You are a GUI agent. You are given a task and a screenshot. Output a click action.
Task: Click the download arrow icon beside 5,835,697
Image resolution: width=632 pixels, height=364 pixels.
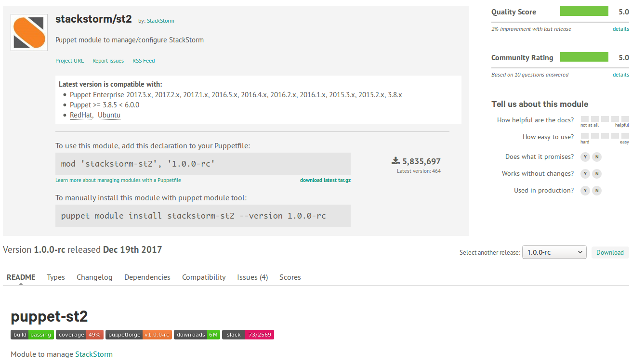pyautogui.click(x=396, y=161)
